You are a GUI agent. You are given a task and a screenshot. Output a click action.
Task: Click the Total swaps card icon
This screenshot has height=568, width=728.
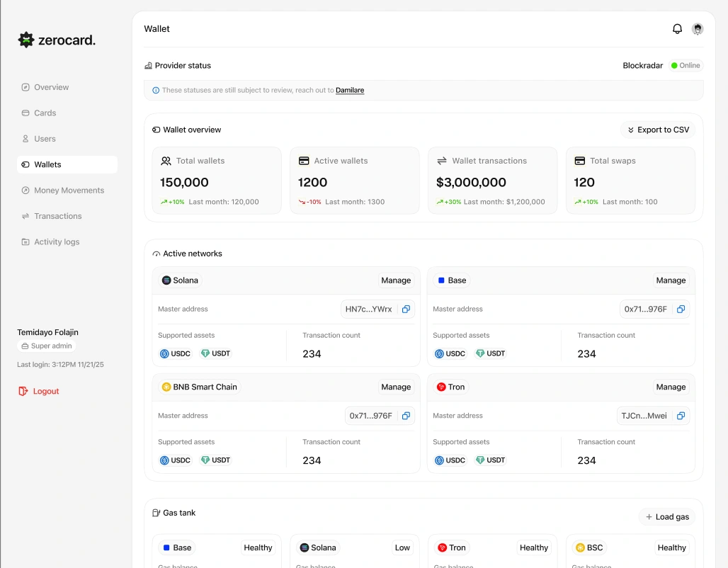point(579,161)
